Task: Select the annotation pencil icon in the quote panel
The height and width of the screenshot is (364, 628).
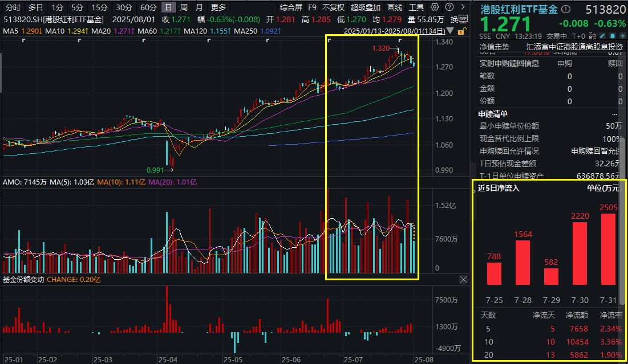Action: click(x=602, y=36)
